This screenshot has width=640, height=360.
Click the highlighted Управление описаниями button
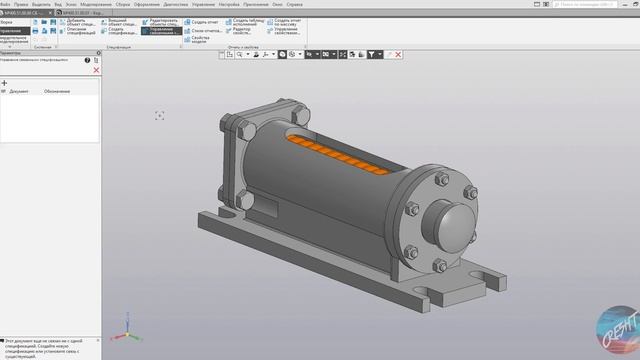[161, 31]
